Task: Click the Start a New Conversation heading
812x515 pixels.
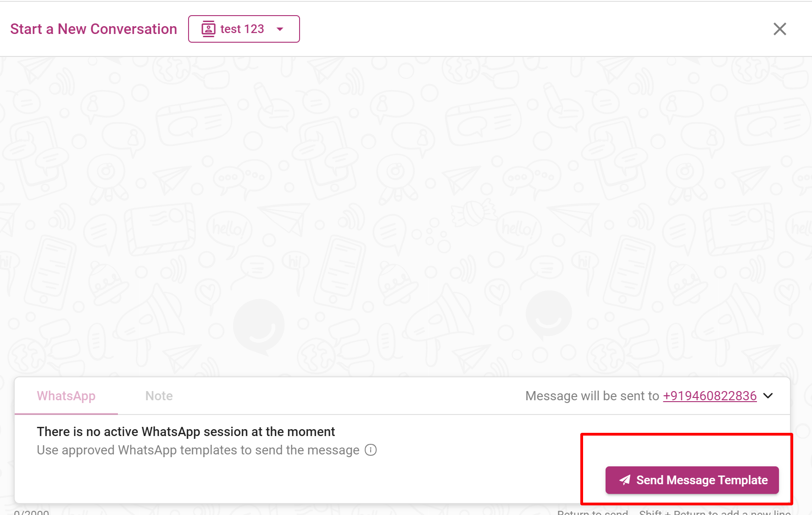Action: [94, 29]
